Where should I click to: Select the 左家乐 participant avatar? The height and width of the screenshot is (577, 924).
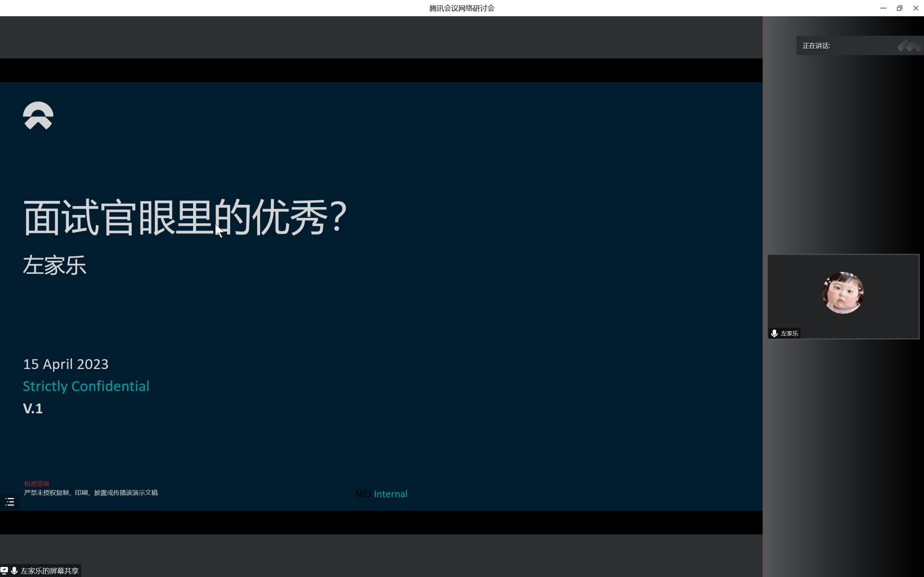tap(843, 293)
